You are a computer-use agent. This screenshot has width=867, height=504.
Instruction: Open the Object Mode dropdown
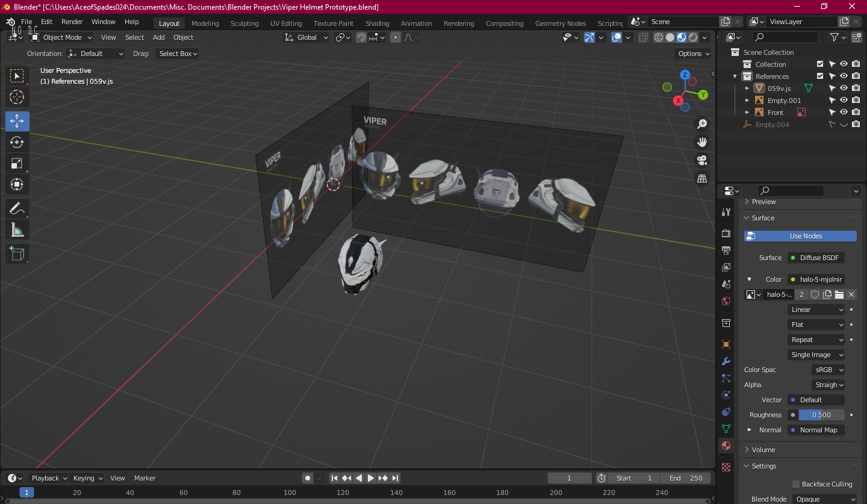[61, 37]
